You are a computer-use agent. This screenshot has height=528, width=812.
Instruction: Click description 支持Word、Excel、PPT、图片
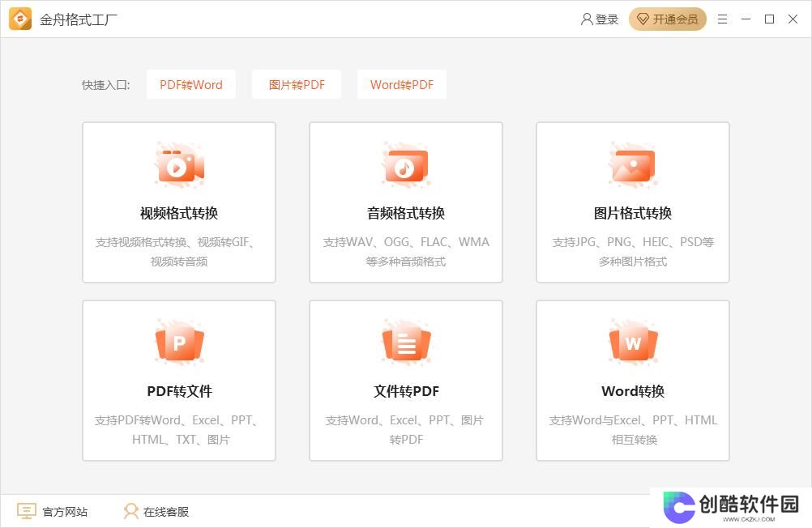[x=404, y=419]
